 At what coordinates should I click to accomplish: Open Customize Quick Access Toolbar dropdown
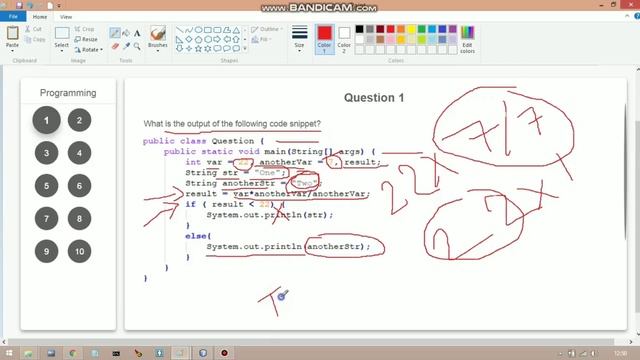(x=59, y=6)
